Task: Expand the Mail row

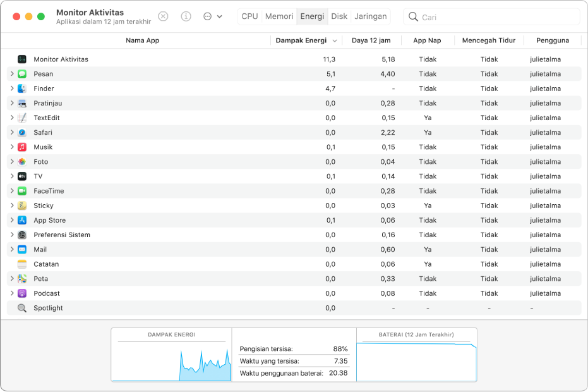Action: pyautogui.click(x=12, y=249)
